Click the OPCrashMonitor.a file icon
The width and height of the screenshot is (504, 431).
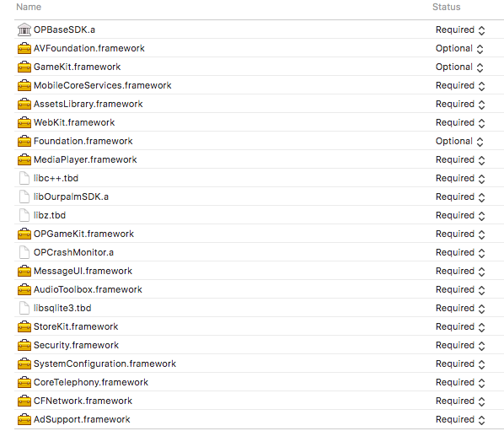pos(24,252)
